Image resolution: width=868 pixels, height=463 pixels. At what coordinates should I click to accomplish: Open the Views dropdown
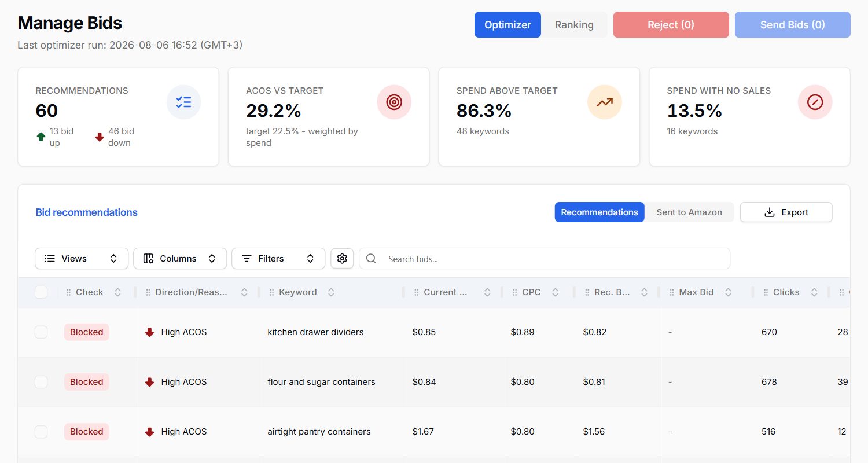point(82,259)
